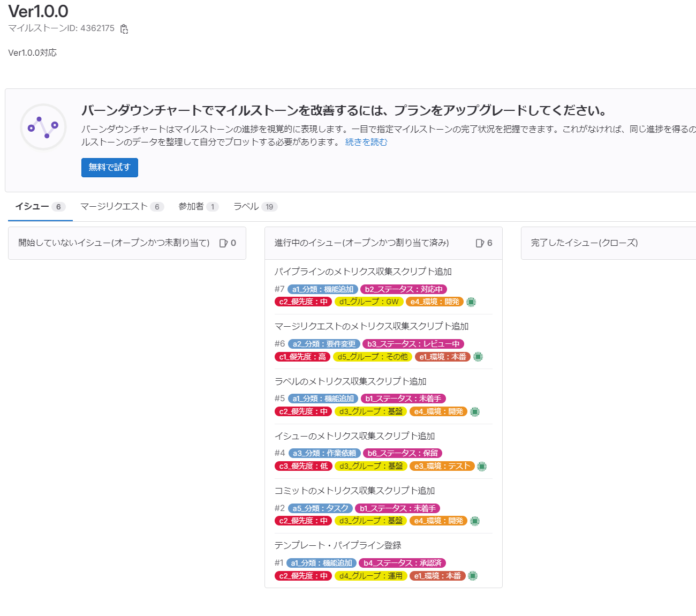696x616 pixels.
Task: Open the 続きを読む link
Action: (366, 142)
